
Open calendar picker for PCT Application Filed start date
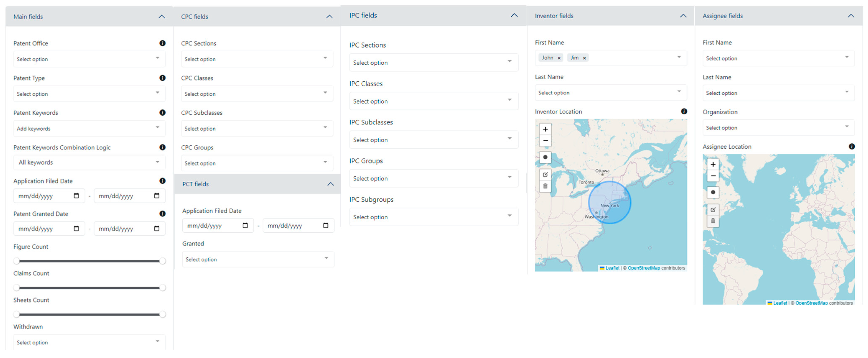pyautogui.click(x=245, y=226)
